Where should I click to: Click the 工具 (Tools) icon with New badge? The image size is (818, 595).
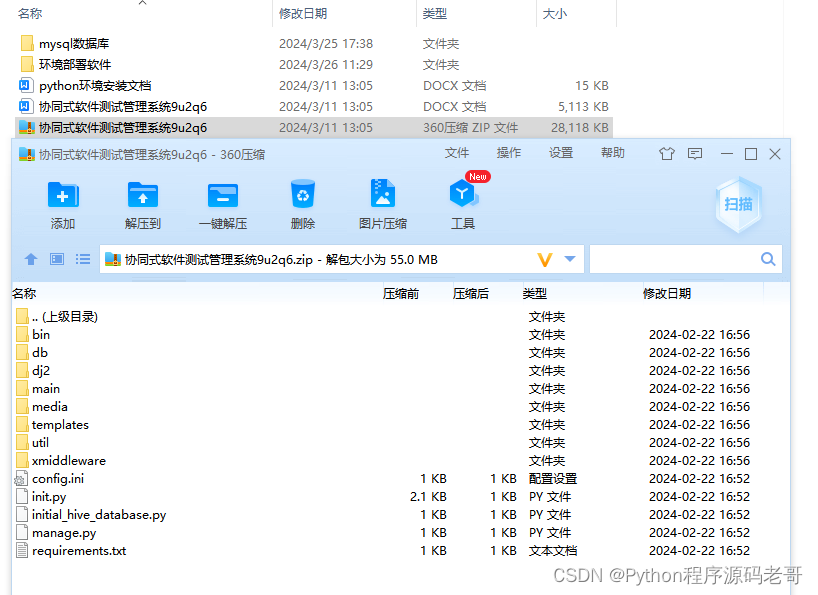(463, 199)
